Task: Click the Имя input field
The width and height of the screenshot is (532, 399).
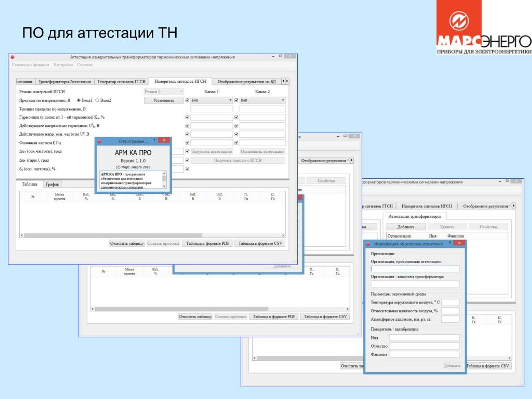Action: tap(424, 338)
